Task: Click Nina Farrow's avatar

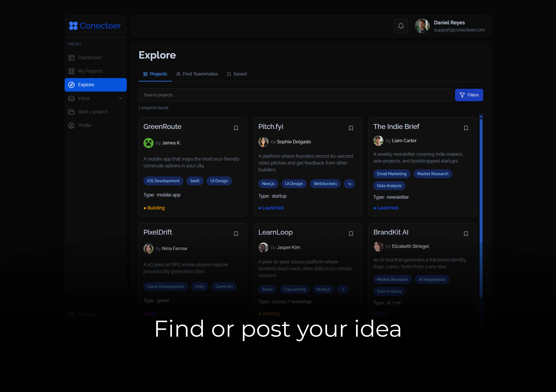Action: [148, 249]
